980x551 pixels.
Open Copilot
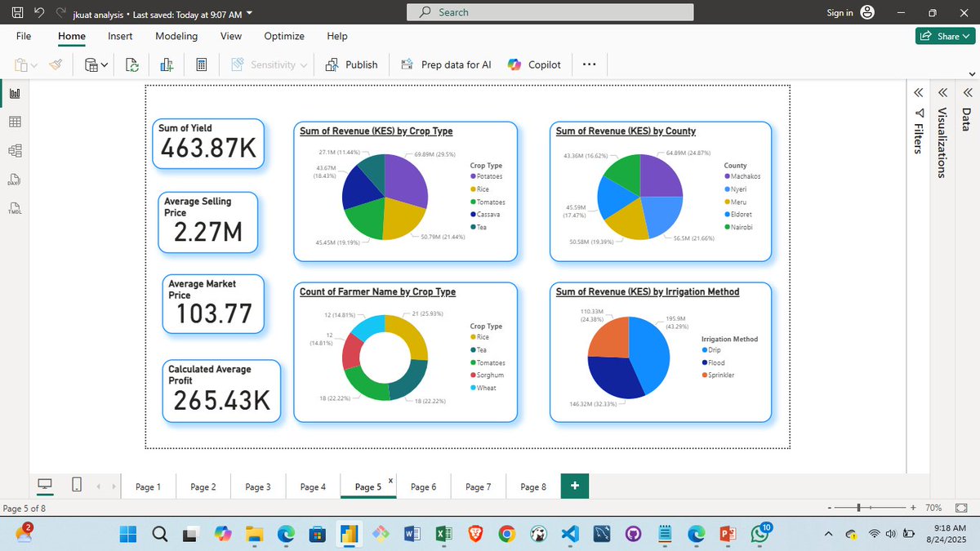[535, 64]
